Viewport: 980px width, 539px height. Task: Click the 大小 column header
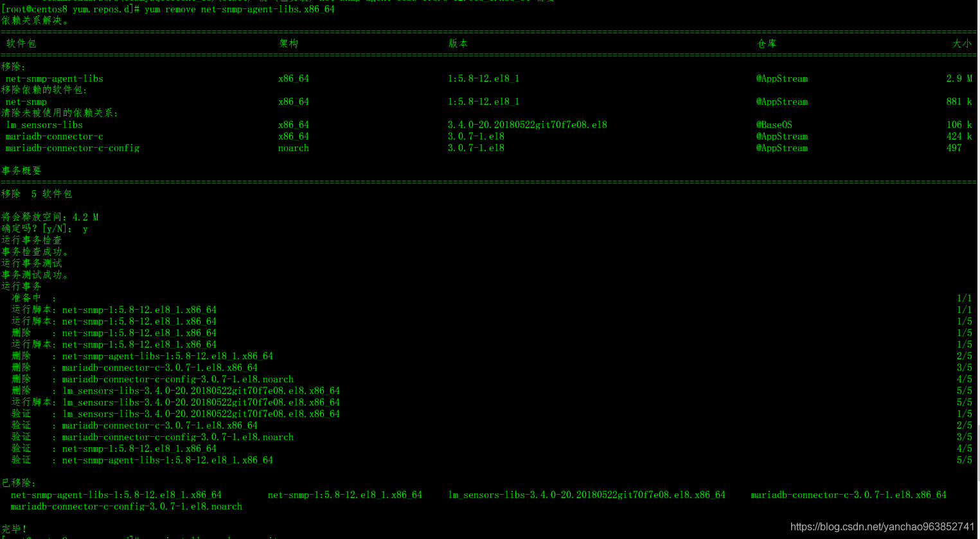(x=962, y=44)
